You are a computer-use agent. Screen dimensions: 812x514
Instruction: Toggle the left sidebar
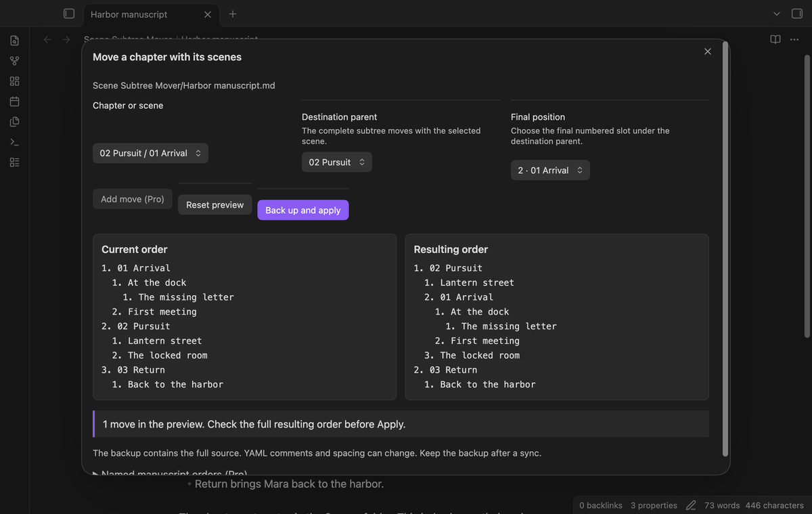click(x=68, y=14)
